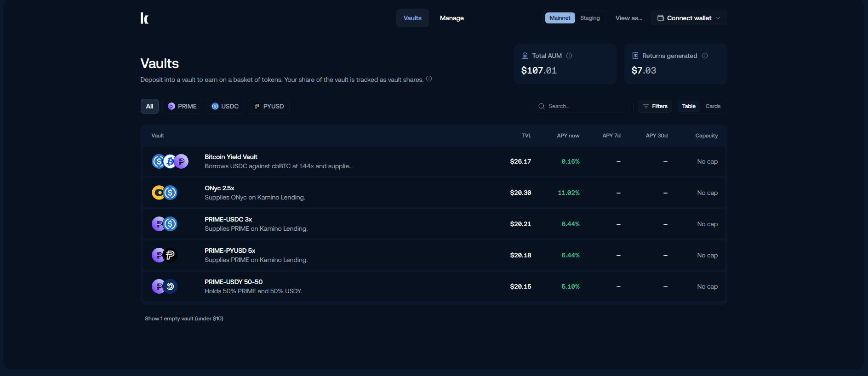The image size is (868, 376).
Task: Open the ONyc 2.5x vault
Action: click(434, 193)
